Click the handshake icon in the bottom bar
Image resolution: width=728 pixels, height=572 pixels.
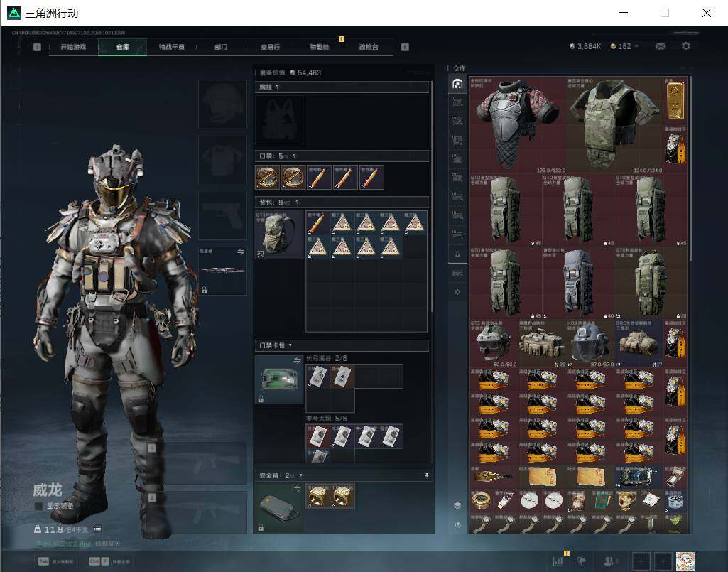(x=581, y=561)
